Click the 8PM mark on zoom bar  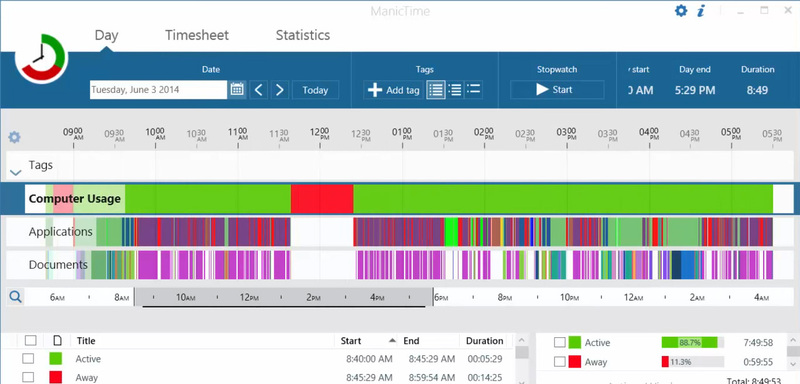505,297
